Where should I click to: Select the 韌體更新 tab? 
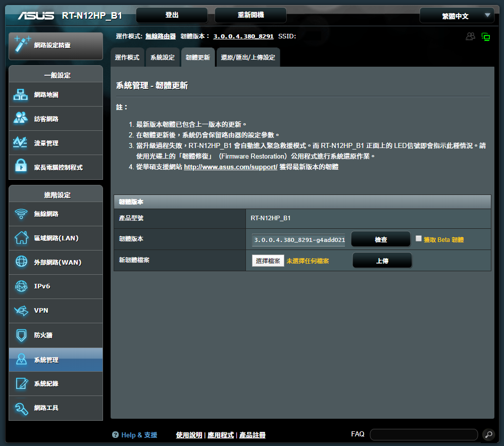pos(198,57)
